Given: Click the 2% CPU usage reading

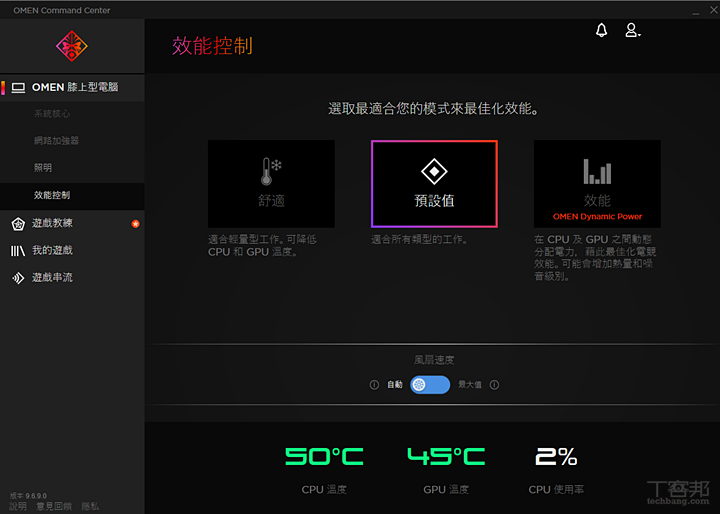Looking at the screenshot, I should coord(556,457).
